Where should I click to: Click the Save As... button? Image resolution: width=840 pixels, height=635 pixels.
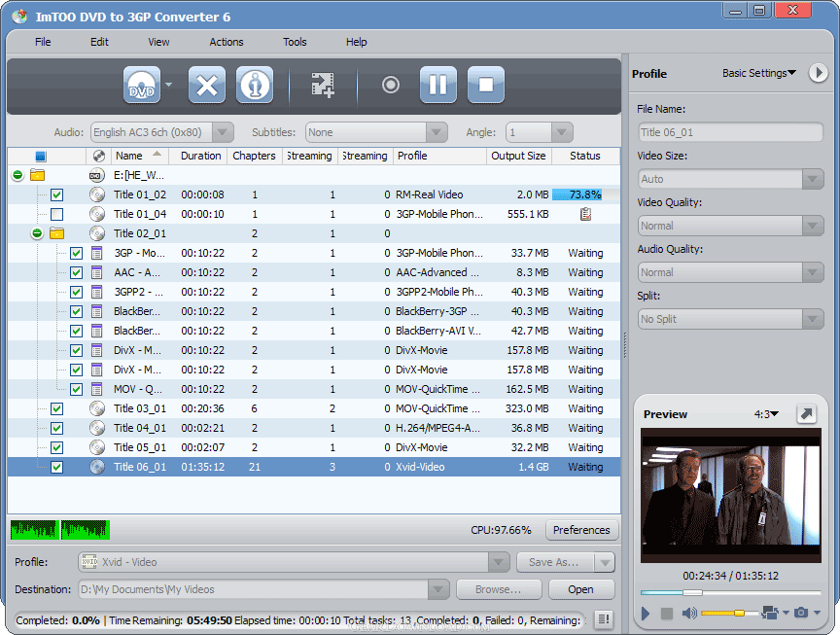click(554, 562)
